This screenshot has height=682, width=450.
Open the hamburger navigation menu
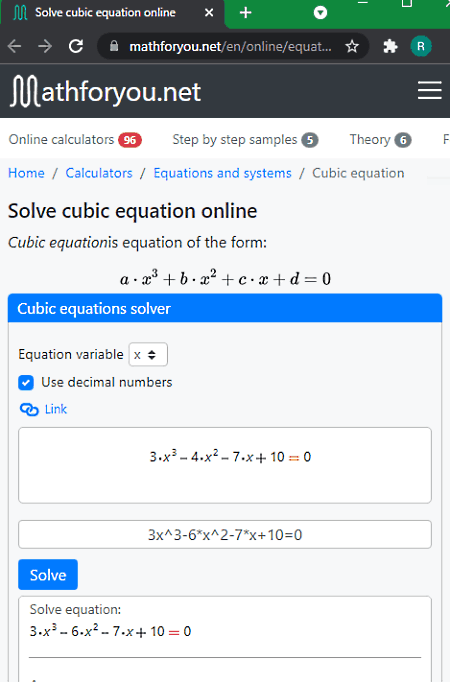pos(430,90)
